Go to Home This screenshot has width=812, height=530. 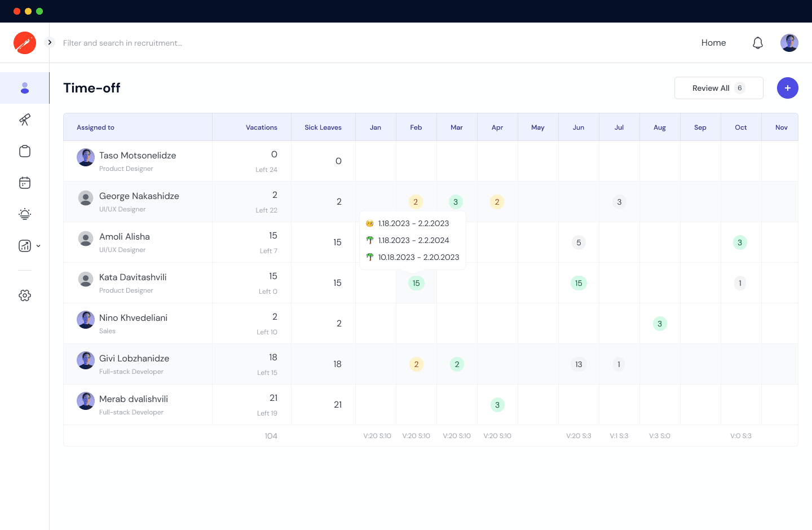713,42
